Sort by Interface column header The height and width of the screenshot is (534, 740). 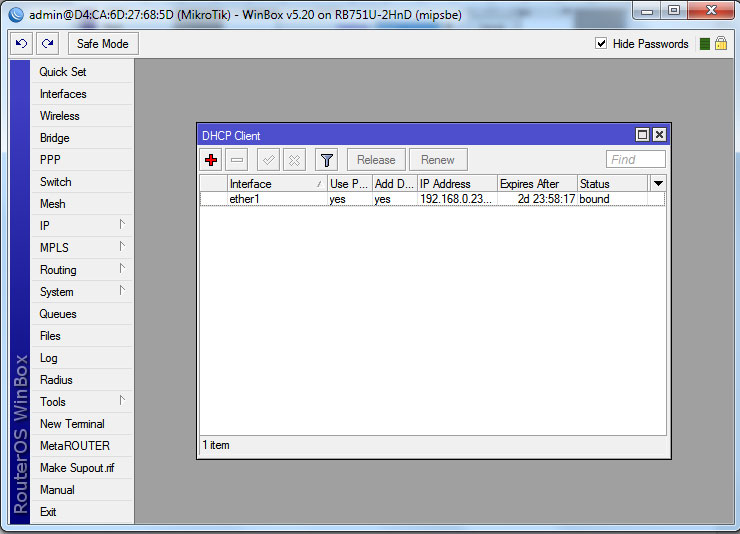270,184
